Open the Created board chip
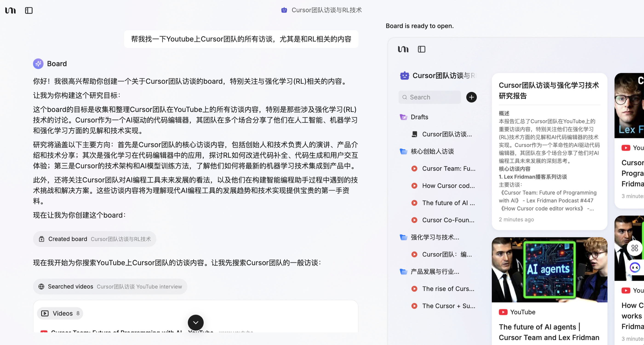Screen dimensions: 644x345 pyautogui.click(x=94, y=239)
